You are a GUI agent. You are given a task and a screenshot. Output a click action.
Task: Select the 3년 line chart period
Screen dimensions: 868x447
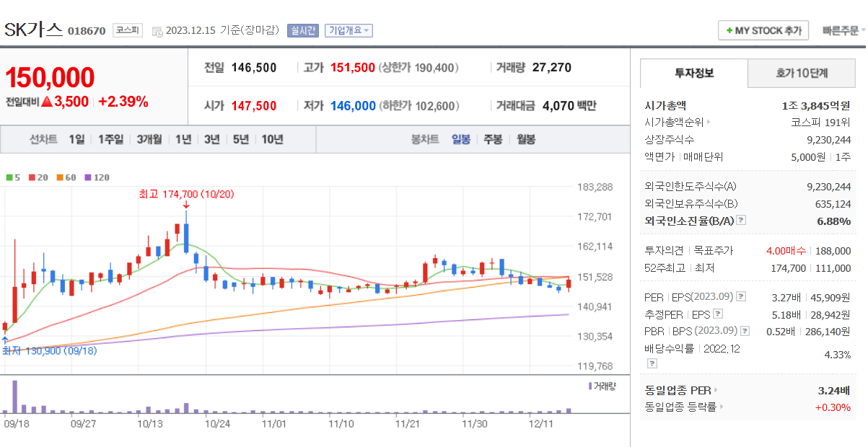pos(212,140)
